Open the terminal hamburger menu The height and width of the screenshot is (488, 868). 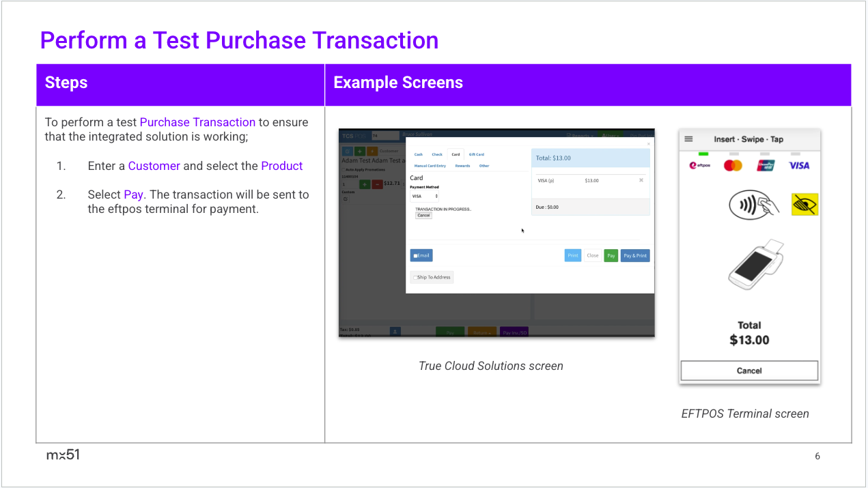tap(688, 139)
